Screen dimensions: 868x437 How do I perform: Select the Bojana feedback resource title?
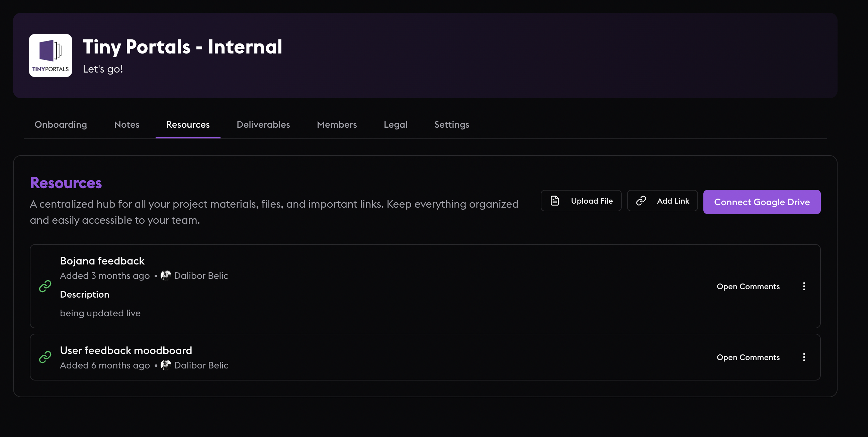[102, 260]
